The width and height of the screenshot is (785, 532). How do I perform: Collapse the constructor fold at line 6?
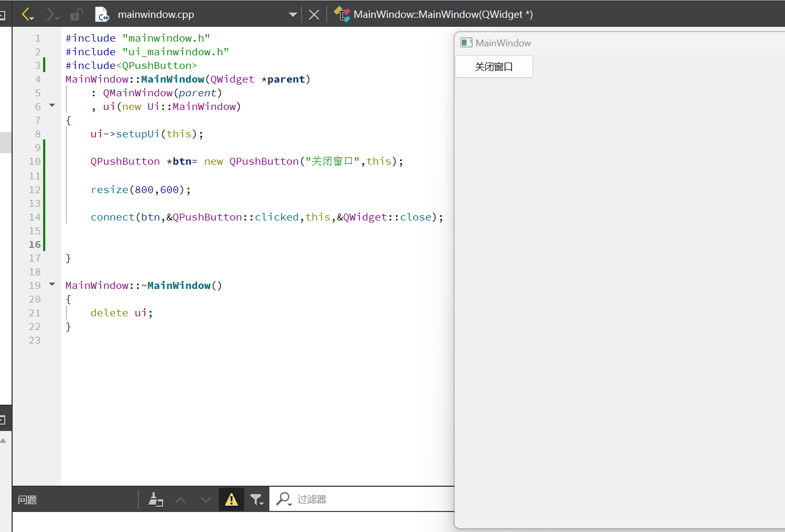coord(52,105)
